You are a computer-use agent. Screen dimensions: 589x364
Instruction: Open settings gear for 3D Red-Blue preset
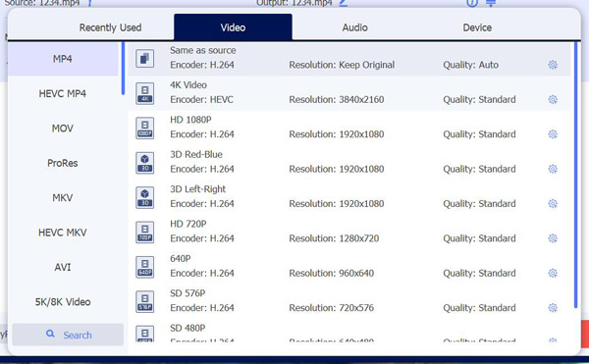pos(553,169)
